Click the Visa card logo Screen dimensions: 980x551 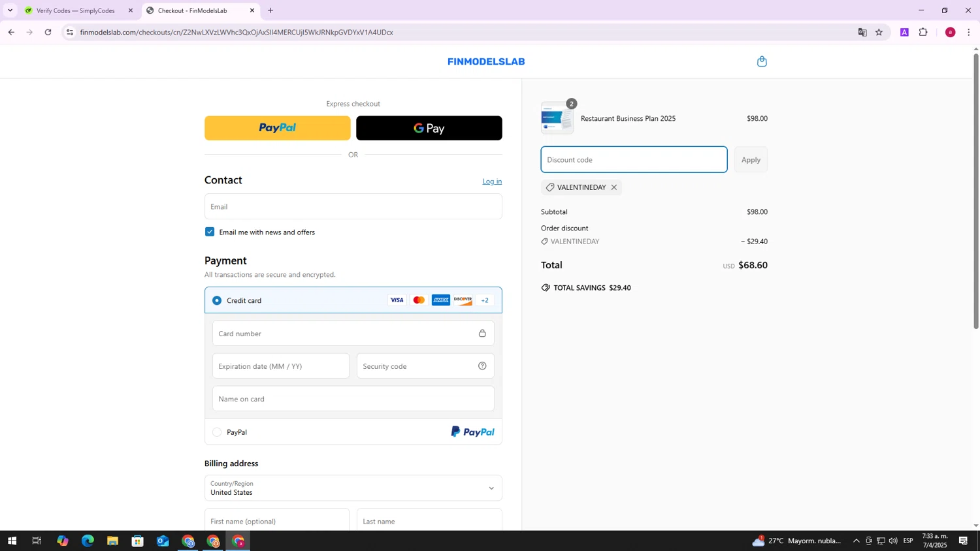point(397,300)
